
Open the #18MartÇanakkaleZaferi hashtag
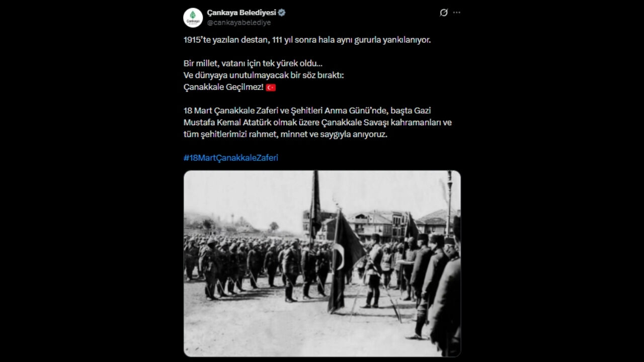(231, 157)
